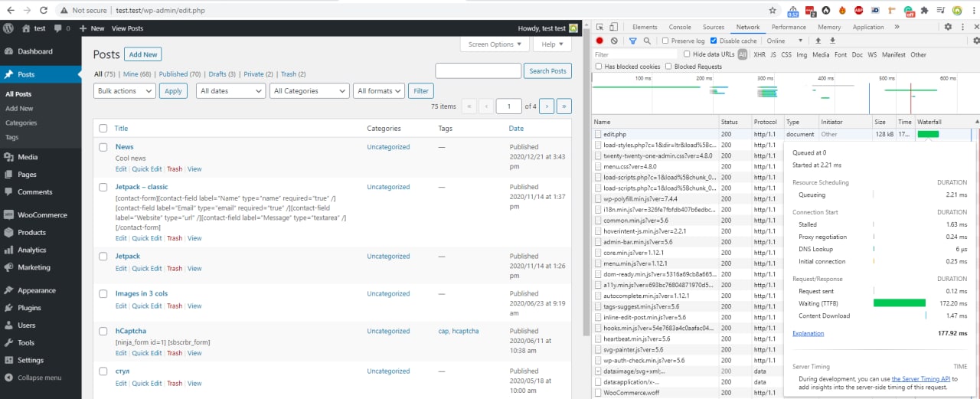Toggle the network filter funnel icon
Screen dimensions: 980x399
tap(633, 41)
